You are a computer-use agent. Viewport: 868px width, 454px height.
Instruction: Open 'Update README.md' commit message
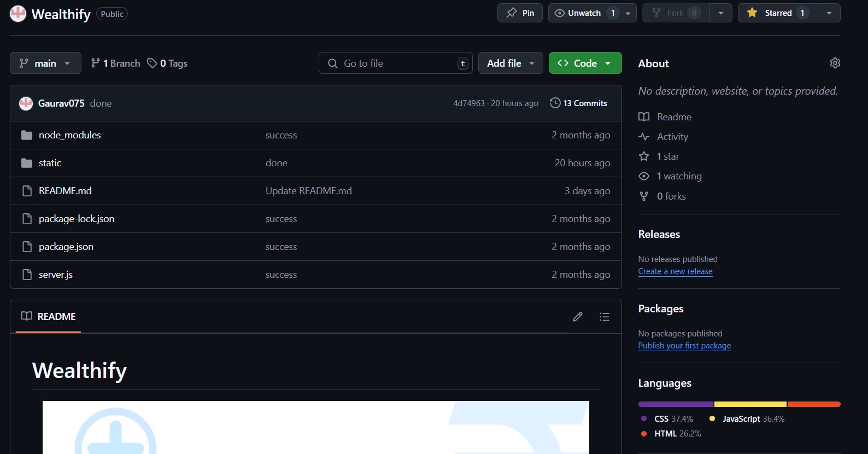click(309, 191)
